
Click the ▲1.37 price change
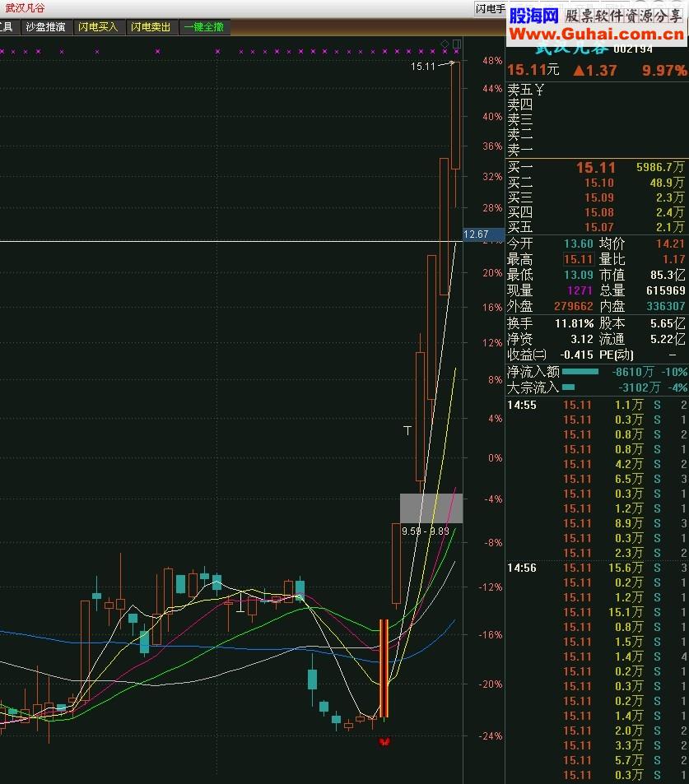click(x=595, y=71)
